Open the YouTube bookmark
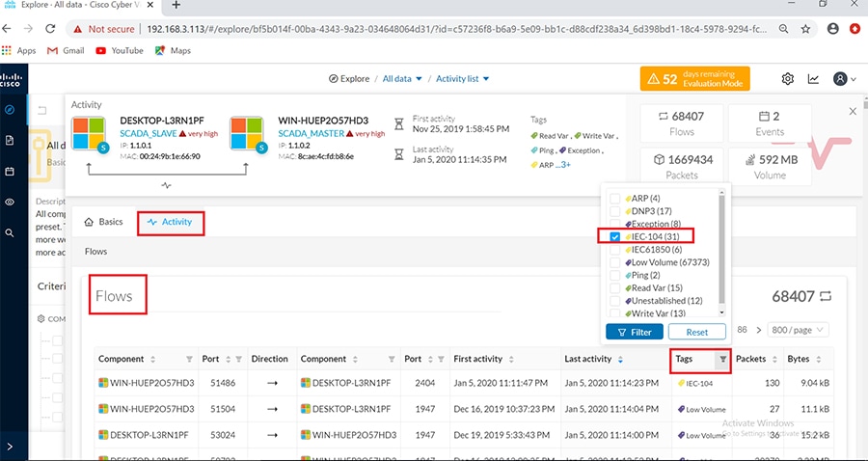This screenshot has width=868, height=461. 120,50
